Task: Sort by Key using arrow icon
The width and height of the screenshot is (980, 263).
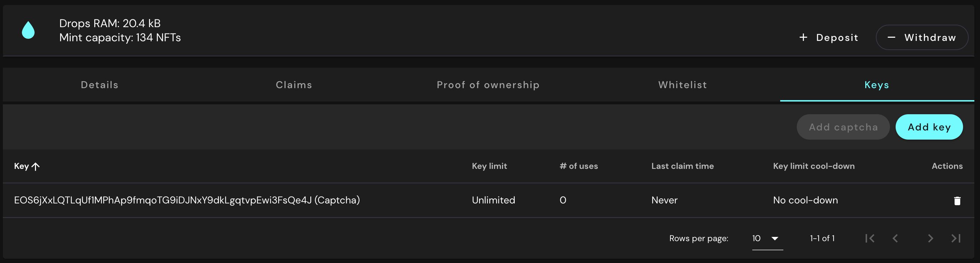Action: [x=36, y=166]
